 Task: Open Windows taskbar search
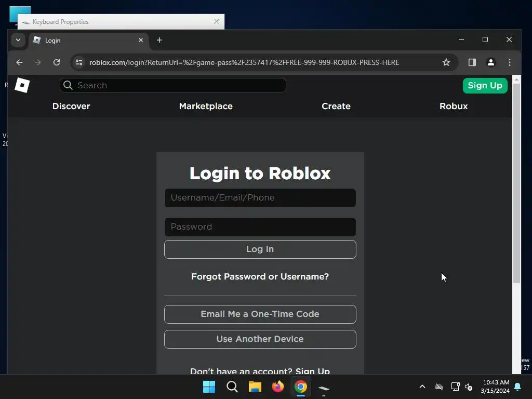tap(232, 387)
